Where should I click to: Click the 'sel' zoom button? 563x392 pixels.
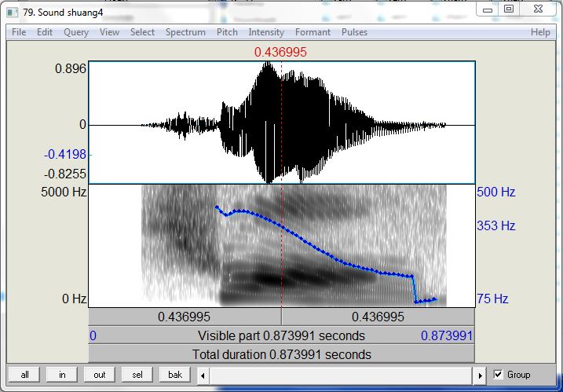[137, 375]
